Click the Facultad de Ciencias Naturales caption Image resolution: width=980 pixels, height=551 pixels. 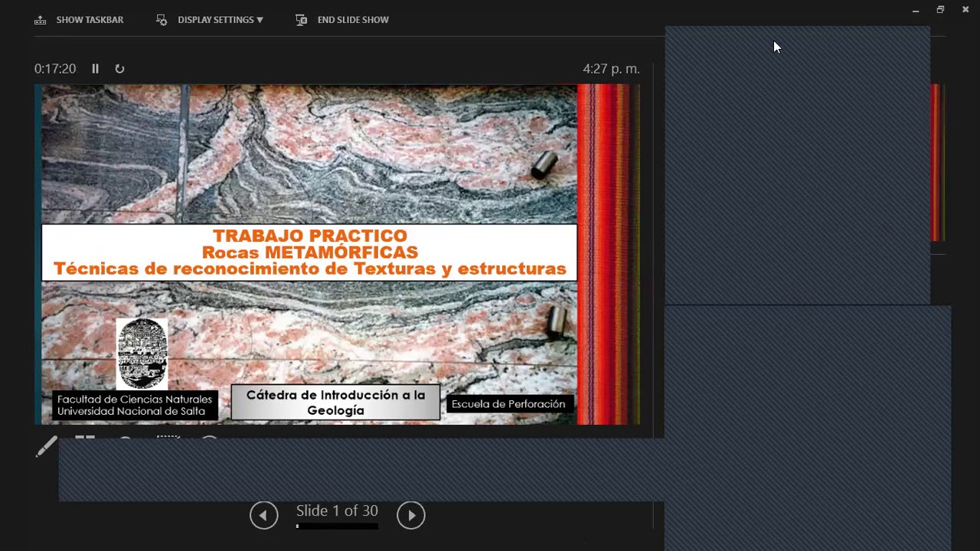click(x=135, y=406)
